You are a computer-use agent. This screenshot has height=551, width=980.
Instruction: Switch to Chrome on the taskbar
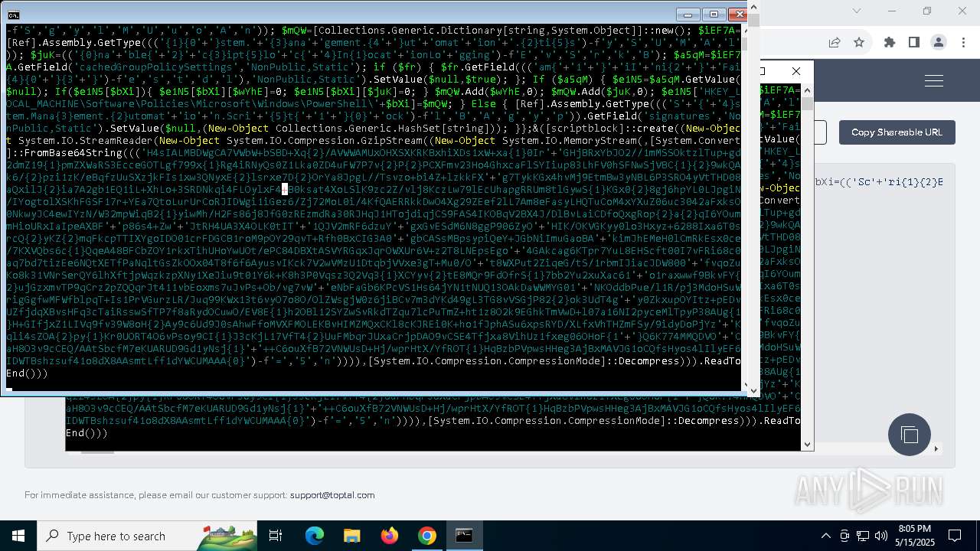click(x=426, y=536)
